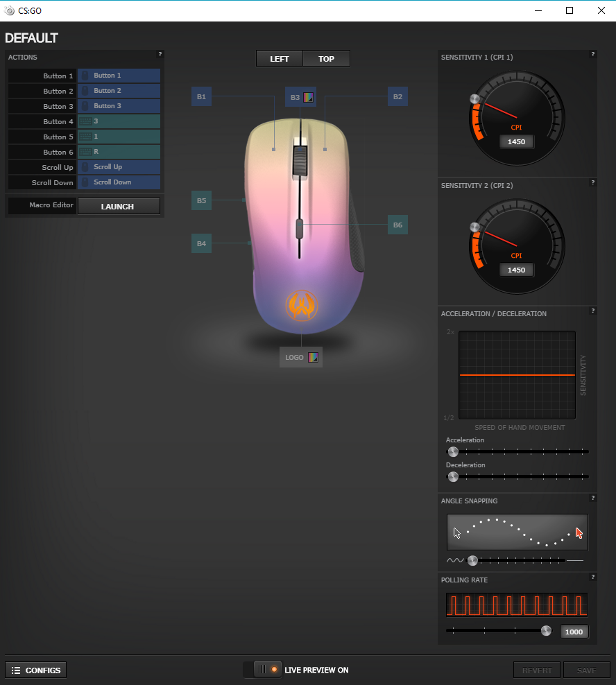
Task: Click the Angle Snapping help question mark
Action: click(x=592, y=498)
